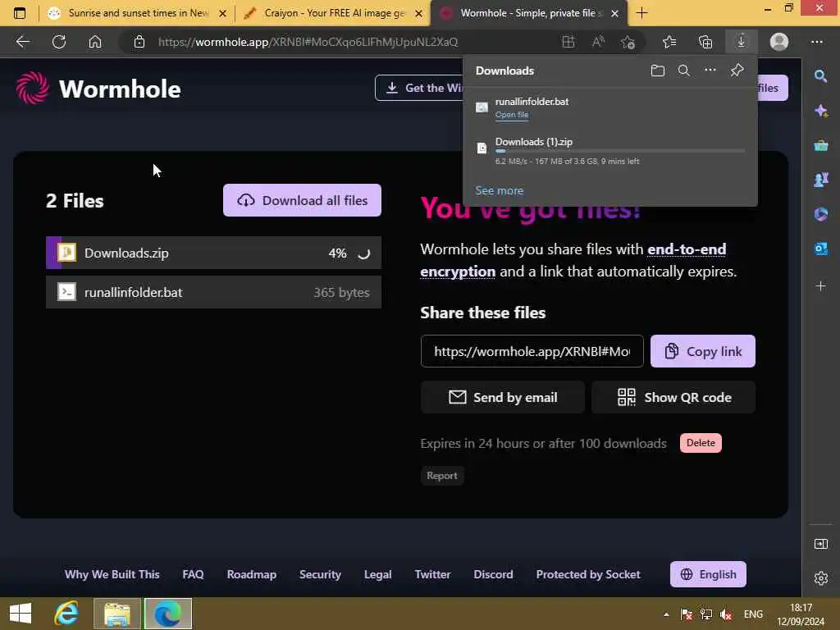Open sidebar settings gear
This screenshot has height=630, width=840.
820,578
